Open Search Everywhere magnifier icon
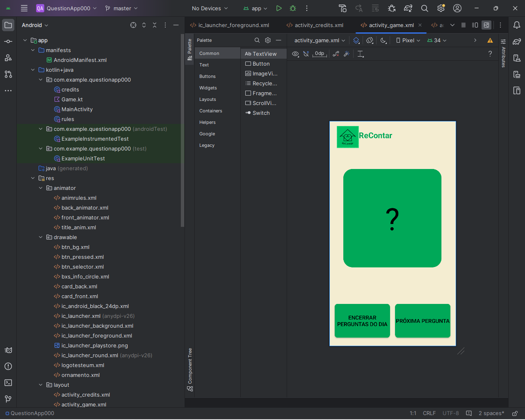The image size is (525, 420). [x=425, y=8]
